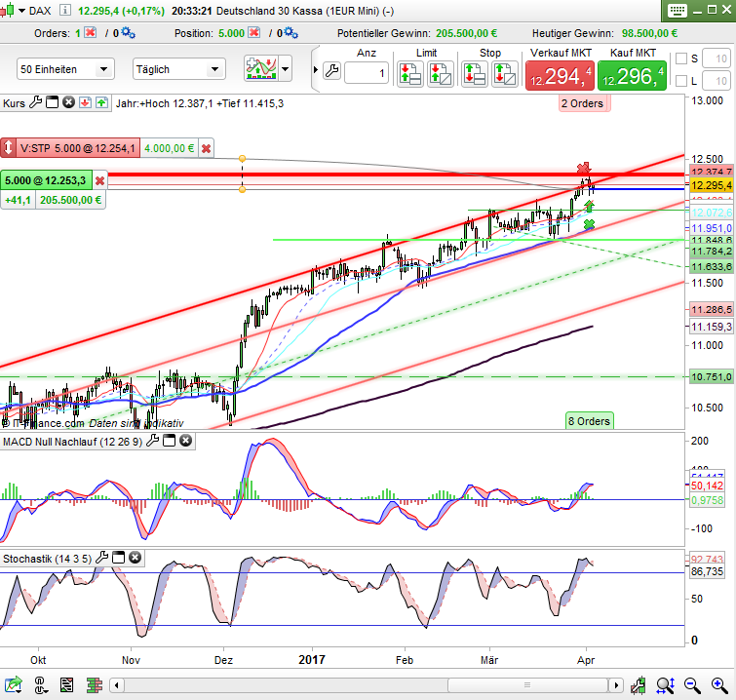Image resolution: width=736 pixels, height=700 pixels.
Task: Click the Anz quantity input field
Action: tap(367, 73)
